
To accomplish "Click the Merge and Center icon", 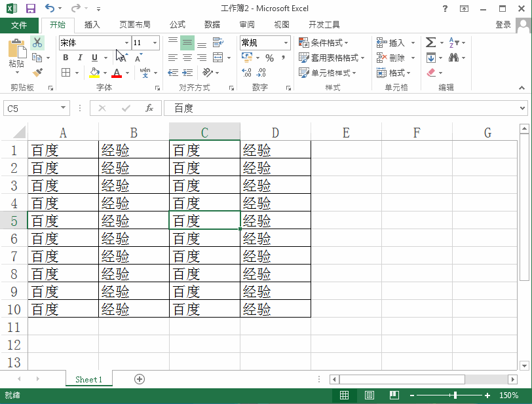I will click(x=218, y=58).
